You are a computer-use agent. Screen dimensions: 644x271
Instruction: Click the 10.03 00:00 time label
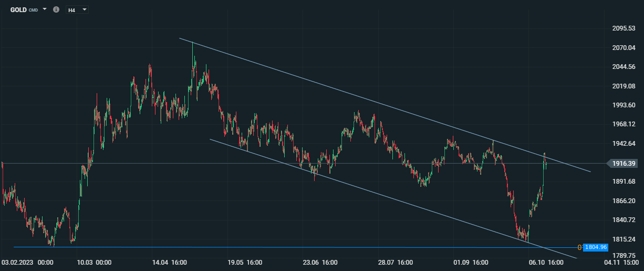click(x=94, y=262)
